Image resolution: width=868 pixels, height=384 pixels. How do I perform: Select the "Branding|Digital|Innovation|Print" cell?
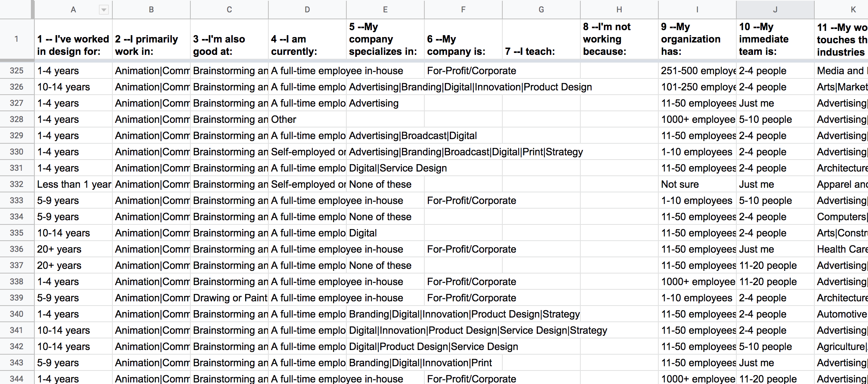420,363
